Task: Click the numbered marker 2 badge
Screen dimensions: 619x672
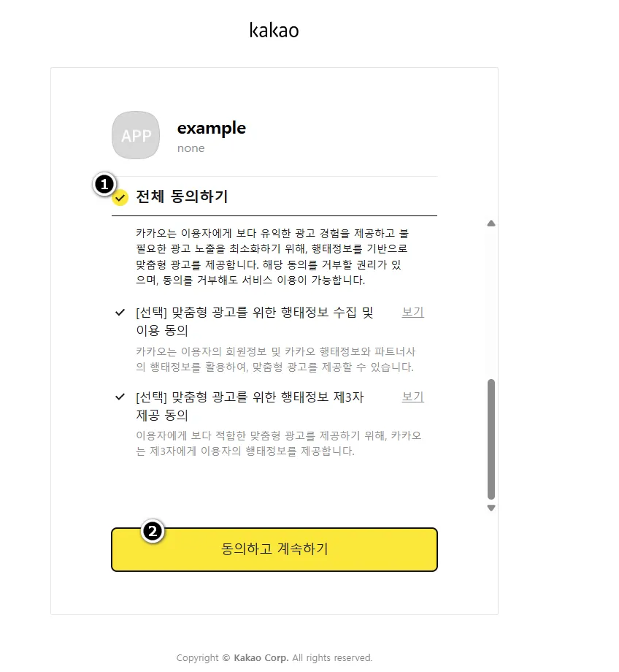Action: (x=153, y=532)
